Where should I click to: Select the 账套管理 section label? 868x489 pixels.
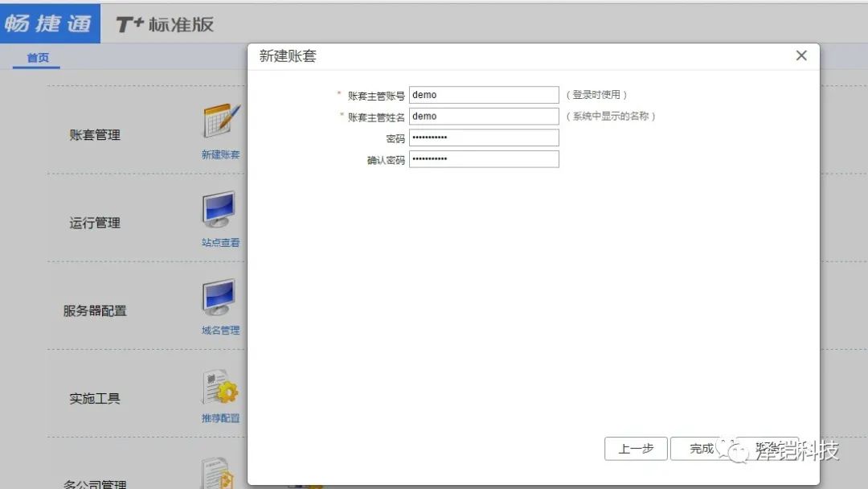coord(95,134)
